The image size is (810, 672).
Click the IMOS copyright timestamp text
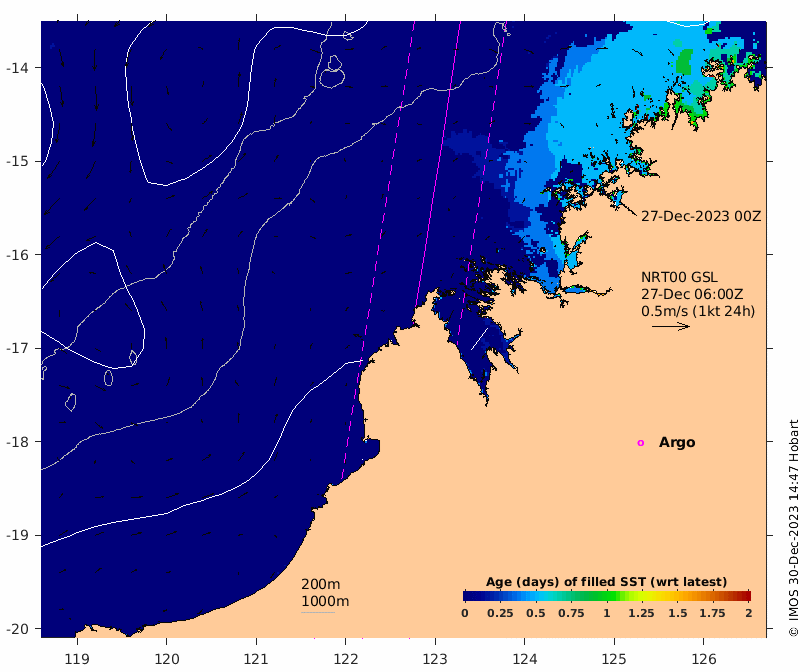point(793,528)
